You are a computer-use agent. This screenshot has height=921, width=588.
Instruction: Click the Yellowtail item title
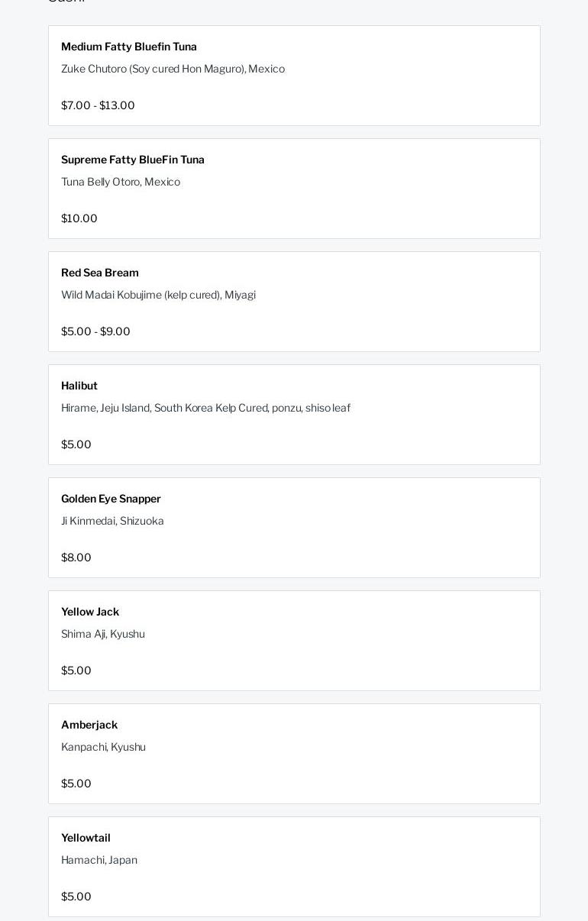pos(86,839)
